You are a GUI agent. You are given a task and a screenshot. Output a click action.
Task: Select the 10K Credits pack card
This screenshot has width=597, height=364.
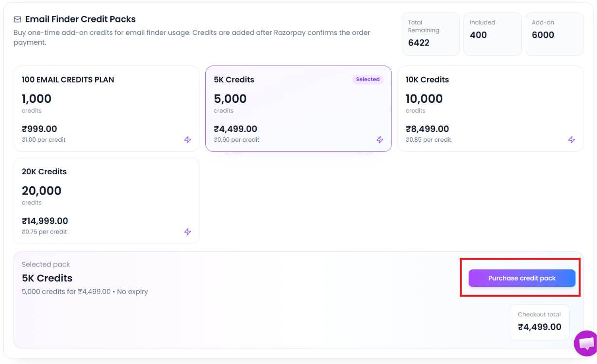point(490,109)
